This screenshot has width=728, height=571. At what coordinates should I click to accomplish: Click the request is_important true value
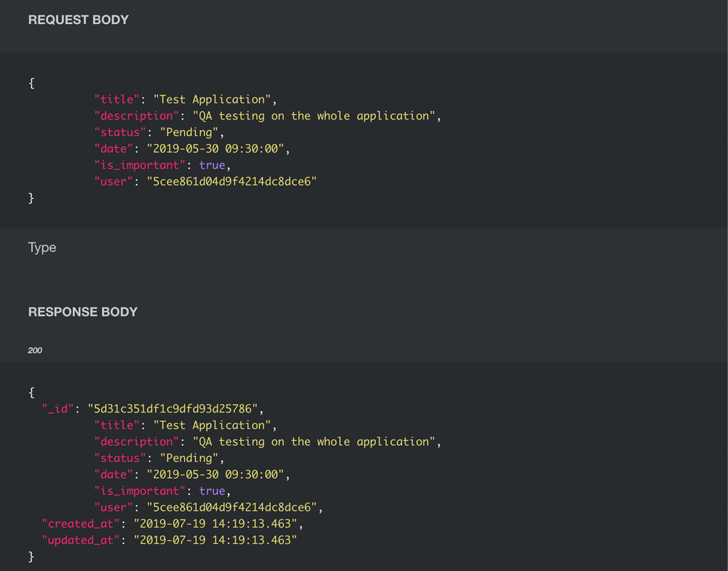[x=212, y=165]
